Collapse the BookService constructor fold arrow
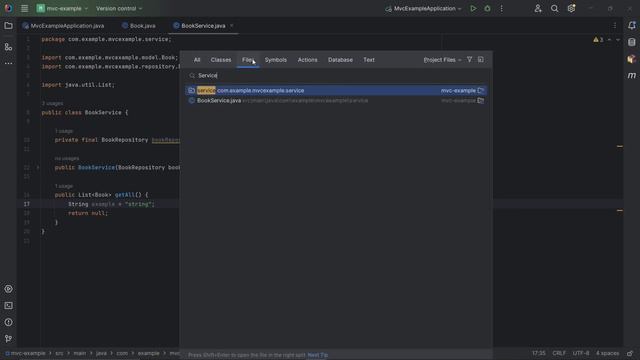 coord(38,167)
